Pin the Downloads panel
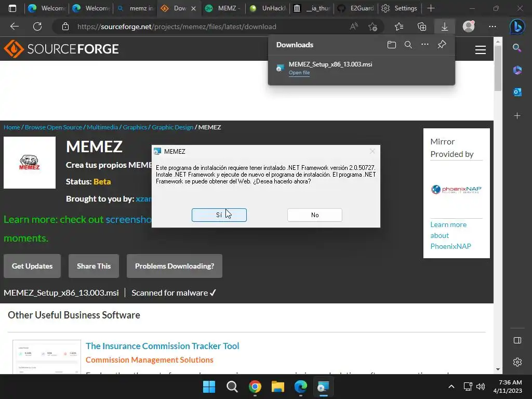 pos(442,45)
